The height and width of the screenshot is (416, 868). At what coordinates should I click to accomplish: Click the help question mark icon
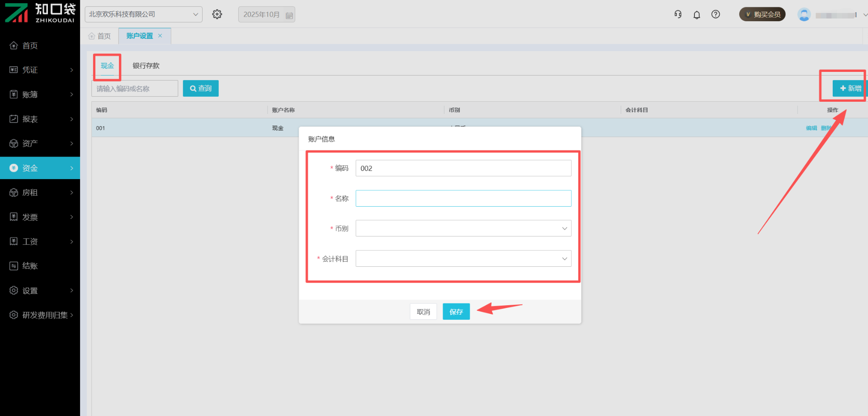716,14
